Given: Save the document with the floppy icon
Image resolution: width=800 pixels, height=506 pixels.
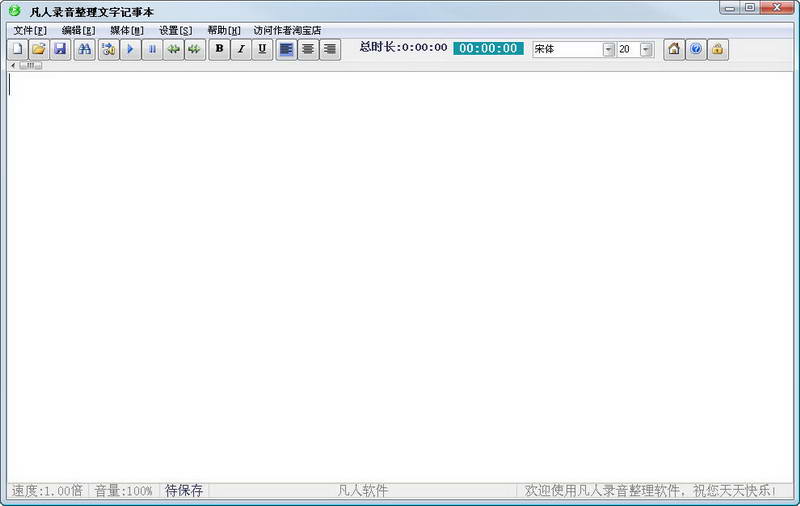Looking at the screenshot, I should (x=60, y=49).
